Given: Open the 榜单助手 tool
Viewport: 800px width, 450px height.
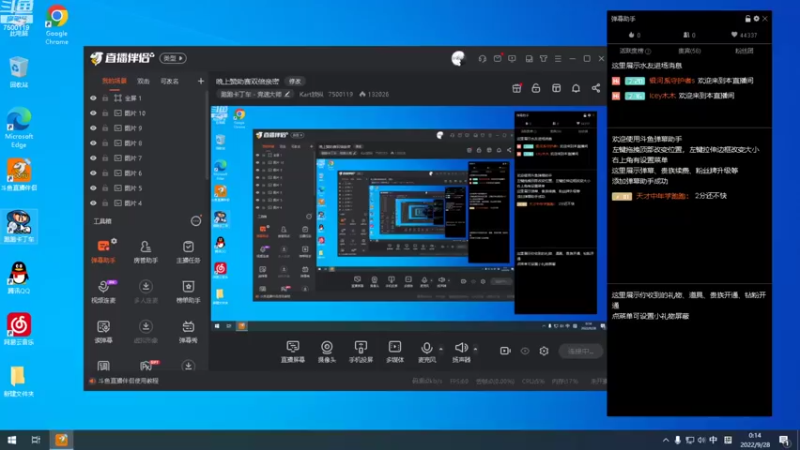Looking at the screenshot, I should (188, 291).
